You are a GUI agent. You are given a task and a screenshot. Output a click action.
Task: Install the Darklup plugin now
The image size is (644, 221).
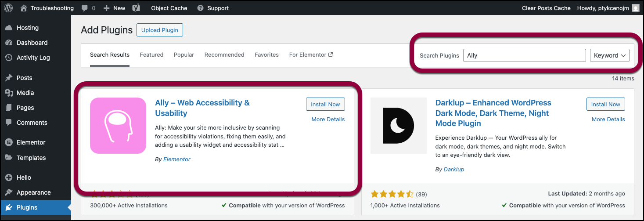(x=606, y=104)
